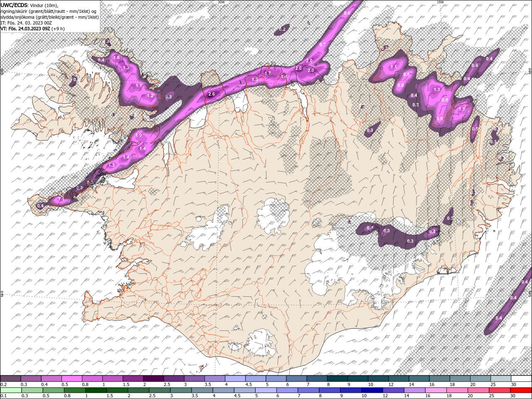Click the 1.7 precipitation value on the map
The height and width of the screenshot is (399, 532).
coord(268,74)
